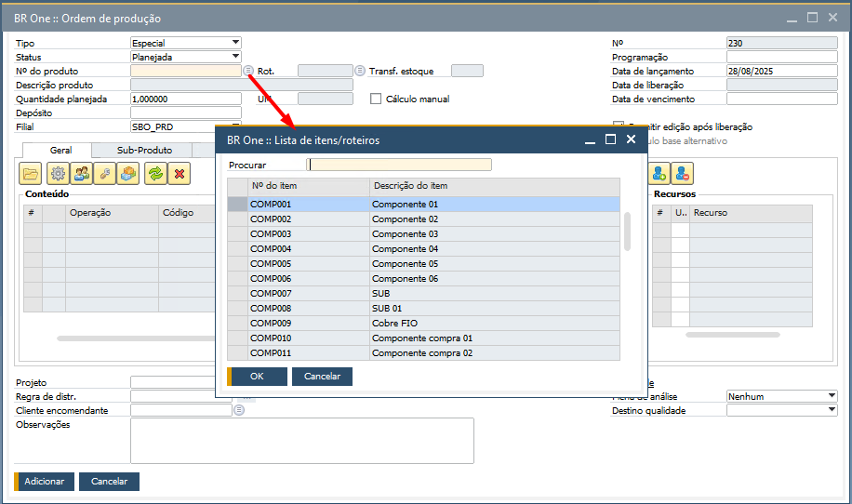Switch to the Geral tab
The image size is (852, 504).
point(60,151)
